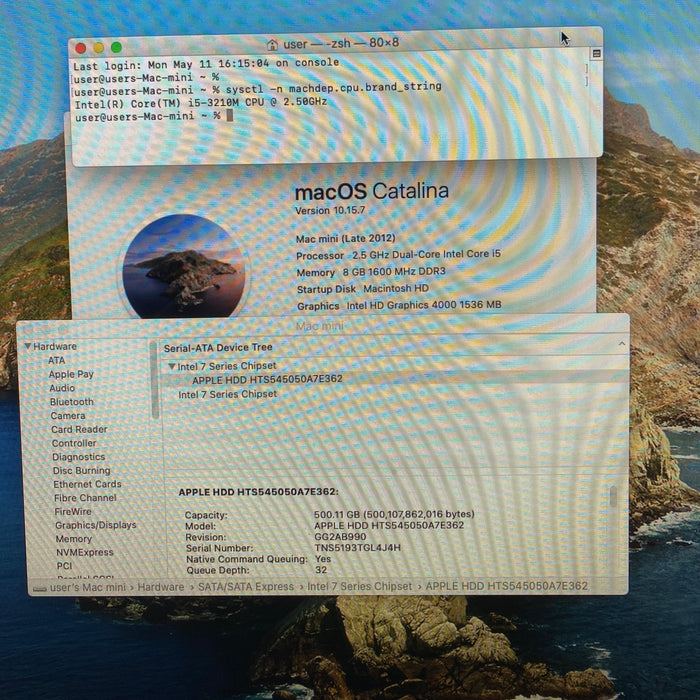Select the APPLE HDD HTS545050A7E362 device row

(395, 379)
